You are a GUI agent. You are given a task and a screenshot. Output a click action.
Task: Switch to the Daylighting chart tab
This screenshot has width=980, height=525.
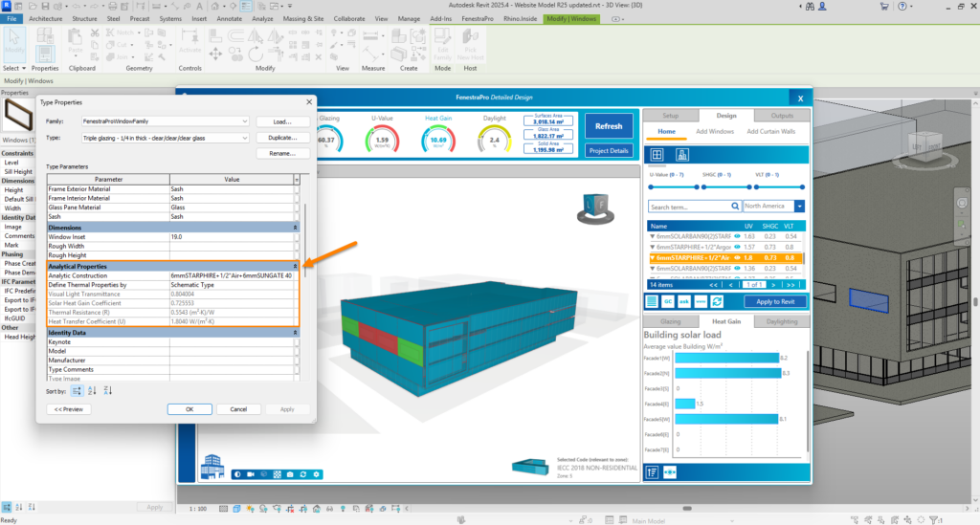pyautogui.click(x=782, y=321)
